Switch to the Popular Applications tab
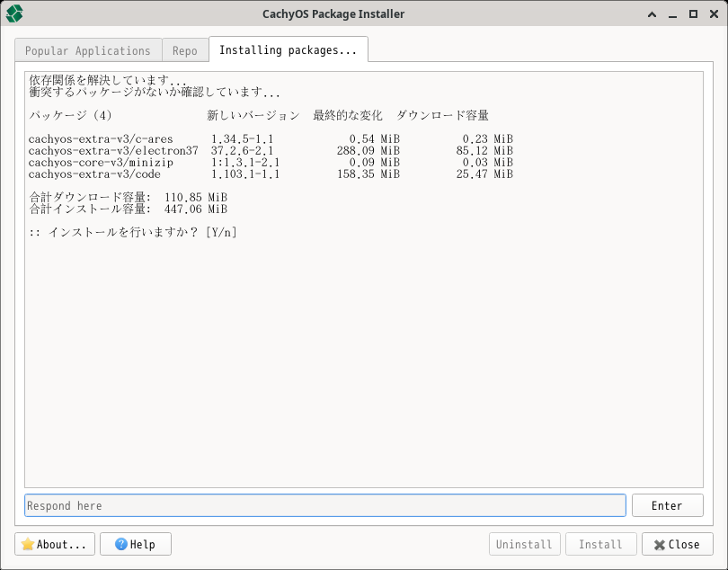This screenshot has height=570, width=728. [x=88, y=50]
